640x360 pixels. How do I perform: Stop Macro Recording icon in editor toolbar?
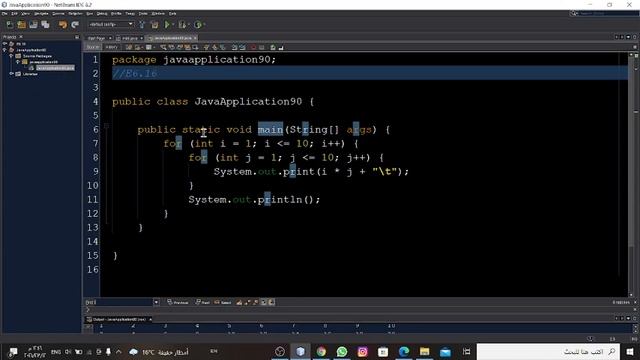tap(262, 48)
